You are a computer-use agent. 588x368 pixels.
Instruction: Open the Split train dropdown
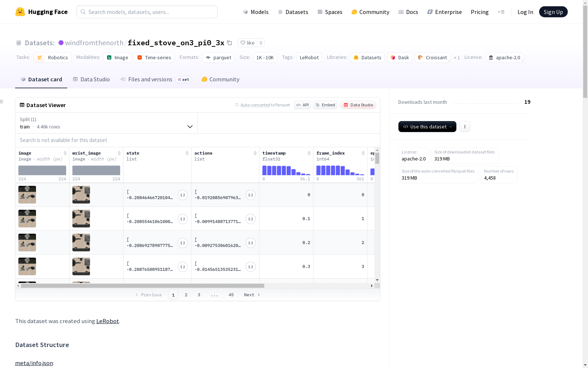107,123
